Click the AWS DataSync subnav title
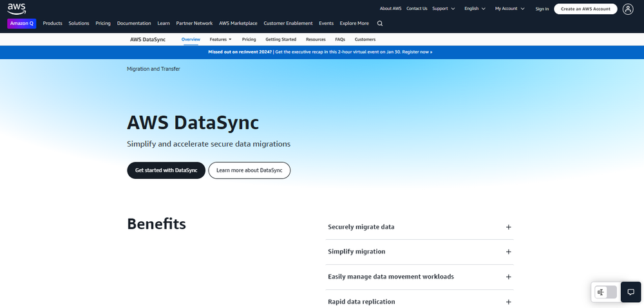This screenshot has height=308, width=644. pos(148,39)
